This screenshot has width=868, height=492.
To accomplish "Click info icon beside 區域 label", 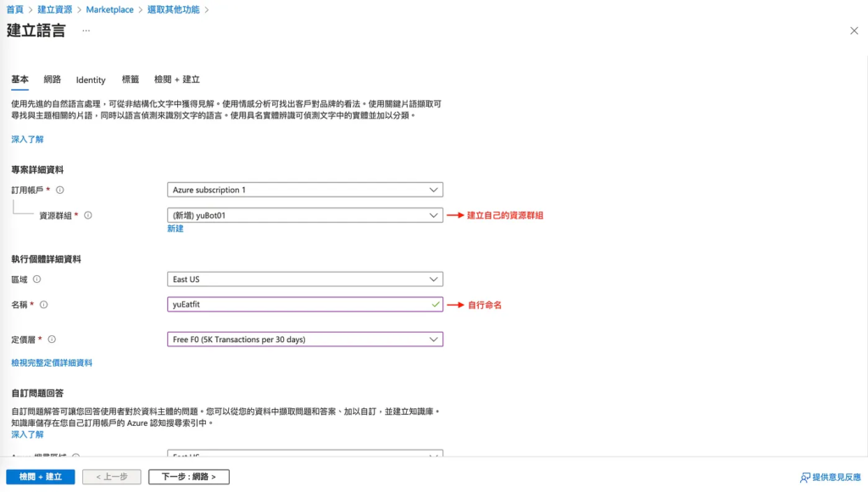I will pos(36,279).
